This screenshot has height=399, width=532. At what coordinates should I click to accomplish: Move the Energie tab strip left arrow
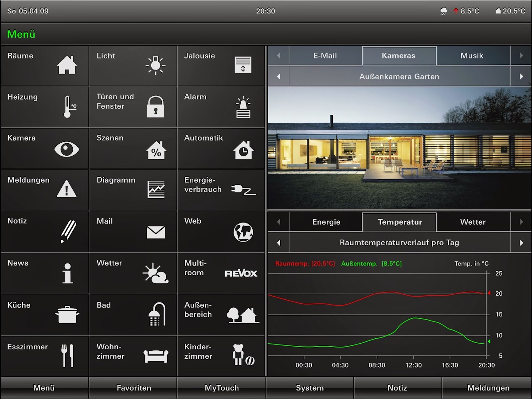(278, 222)
